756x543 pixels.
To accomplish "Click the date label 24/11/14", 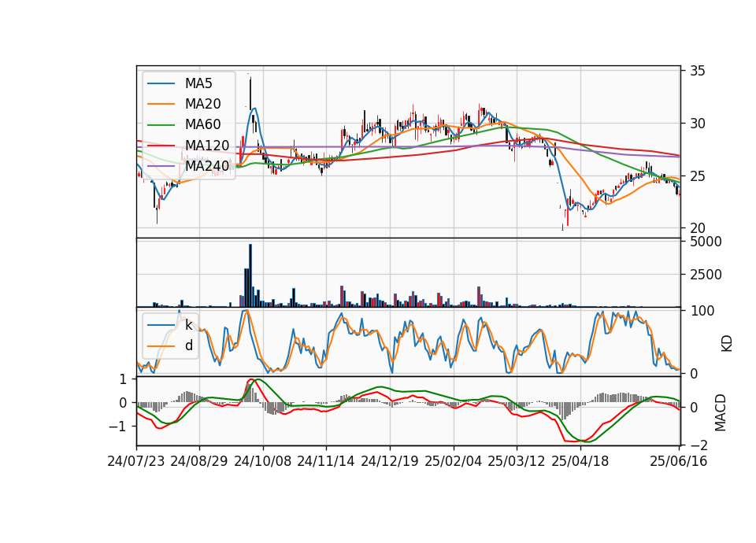I will (x=326, y=461).
